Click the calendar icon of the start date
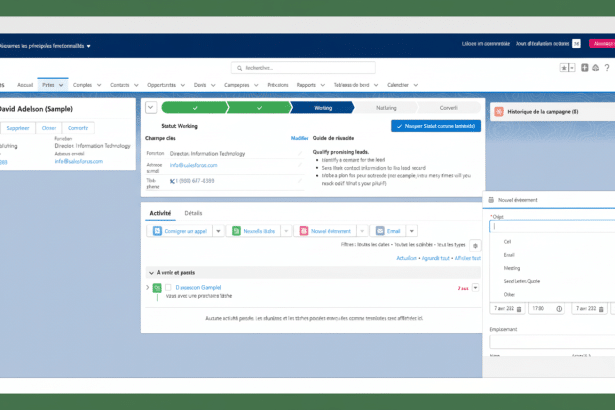 [x=519, y=309]
